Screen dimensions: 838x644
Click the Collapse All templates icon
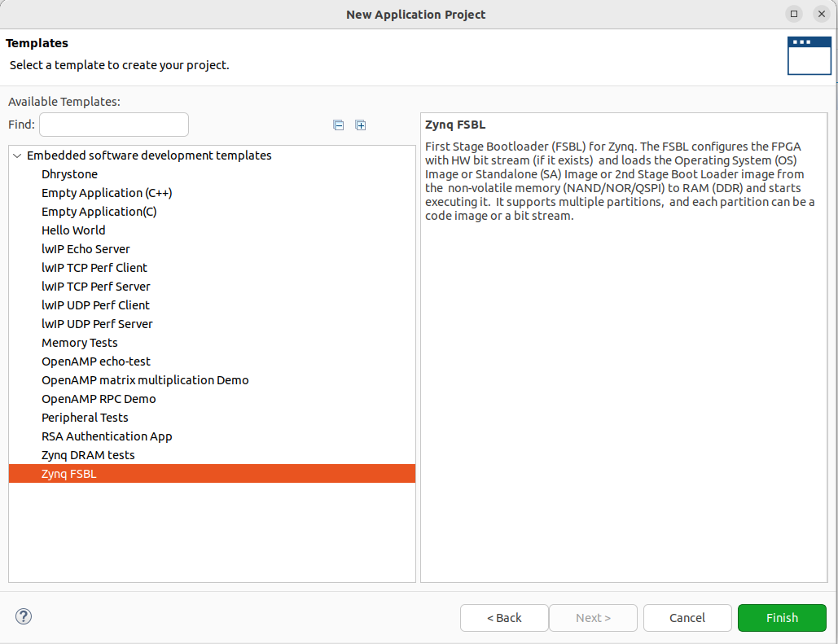[338, 125]
